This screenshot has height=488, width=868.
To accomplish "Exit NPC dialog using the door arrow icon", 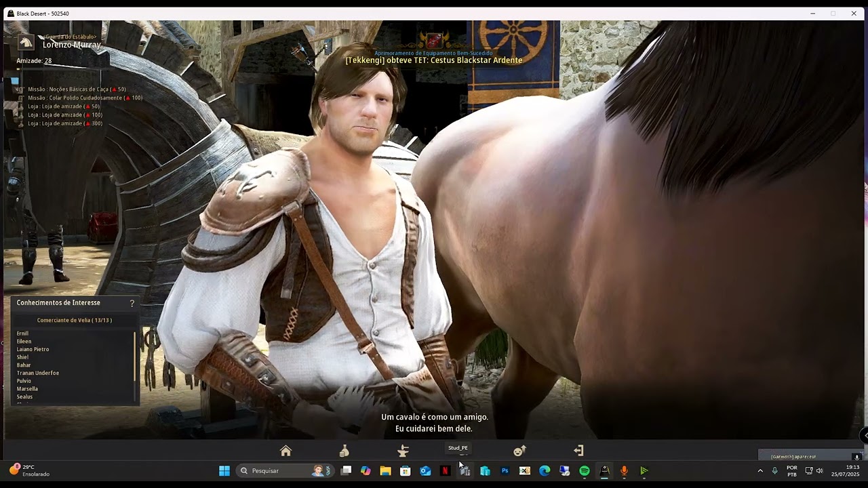I will (578, 451).
